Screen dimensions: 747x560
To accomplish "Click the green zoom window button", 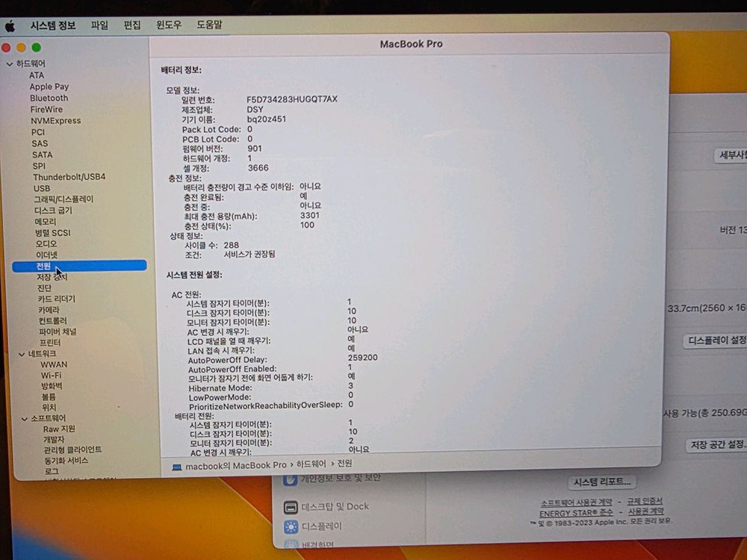I will 36,48.
